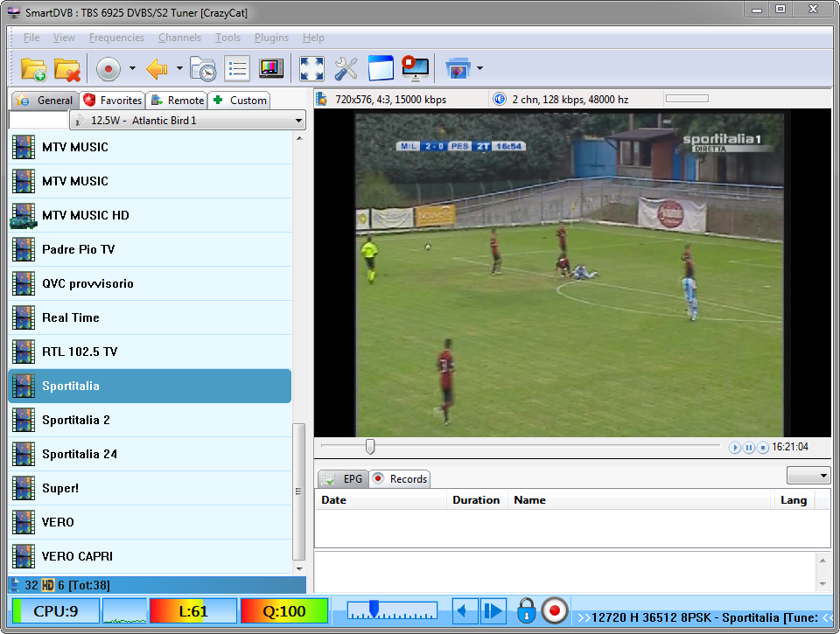This screenshot has width=840, height=634.
Task: Open the dropdown arrow next to the toolbar record button
Action: tap(132, 68)
